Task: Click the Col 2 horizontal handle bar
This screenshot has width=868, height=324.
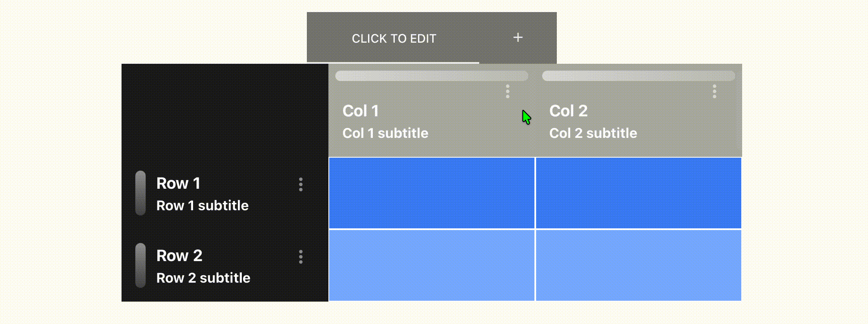Action: tap(638, 76)
